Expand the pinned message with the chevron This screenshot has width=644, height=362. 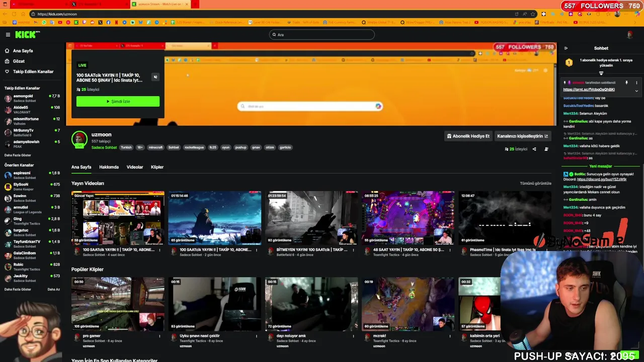[636, 91]
